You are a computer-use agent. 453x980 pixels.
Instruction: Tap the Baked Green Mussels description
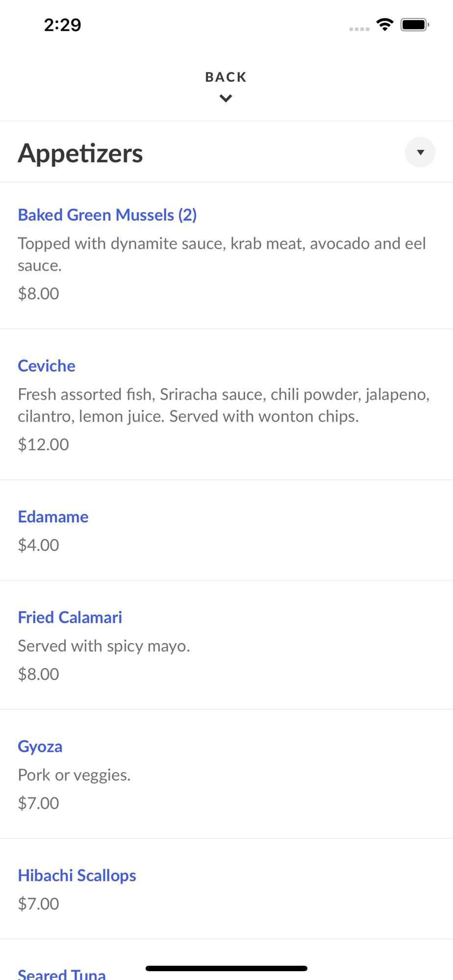point(222,254)
